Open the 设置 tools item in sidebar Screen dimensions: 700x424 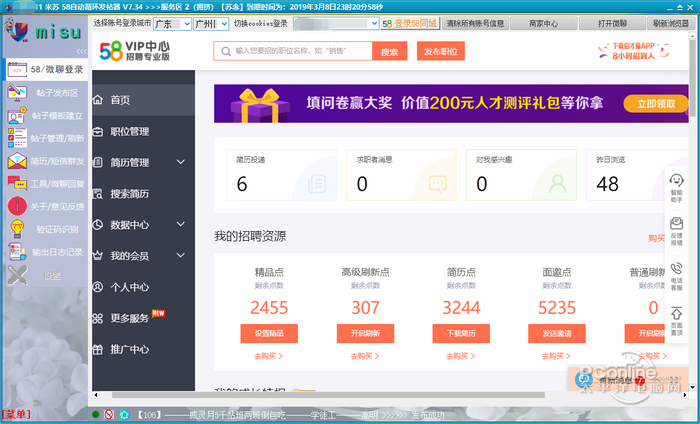[x=45, y=275]
